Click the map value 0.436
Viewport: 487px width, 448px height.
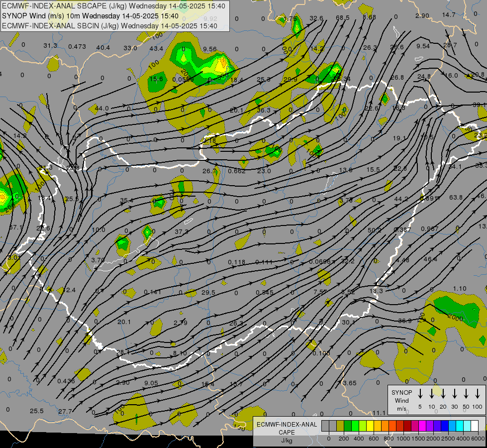(66, 381)
